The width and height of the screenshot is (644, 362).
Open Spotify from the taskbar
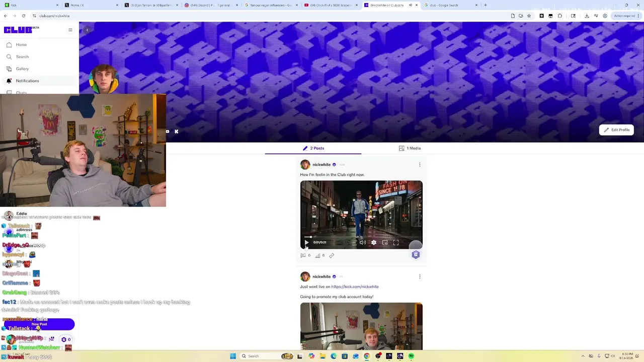point(411,356)
